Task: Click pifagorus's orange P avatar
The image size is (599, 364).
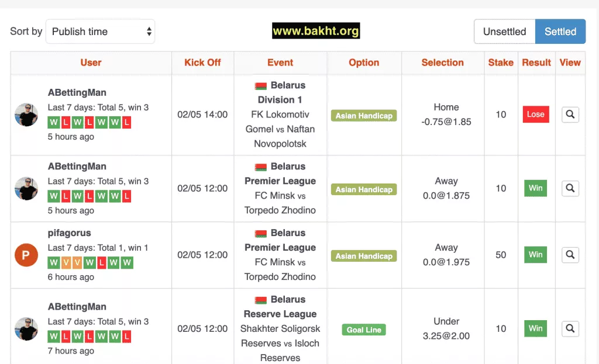Action: coord(26,255)
